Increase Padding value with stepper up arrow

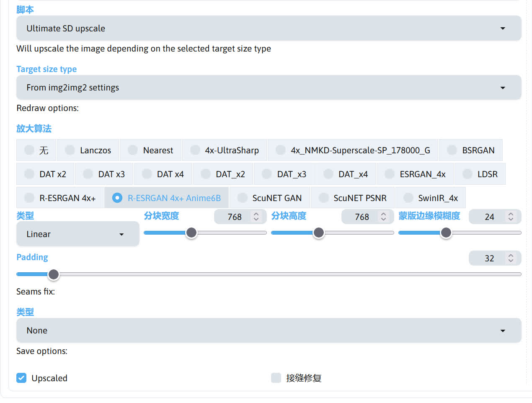coord(511,256)
